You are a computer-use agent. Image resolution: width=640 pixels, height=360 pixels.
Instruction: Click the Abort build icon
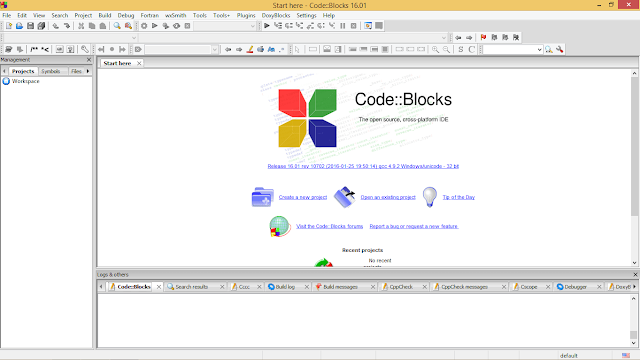pos(187,26)
